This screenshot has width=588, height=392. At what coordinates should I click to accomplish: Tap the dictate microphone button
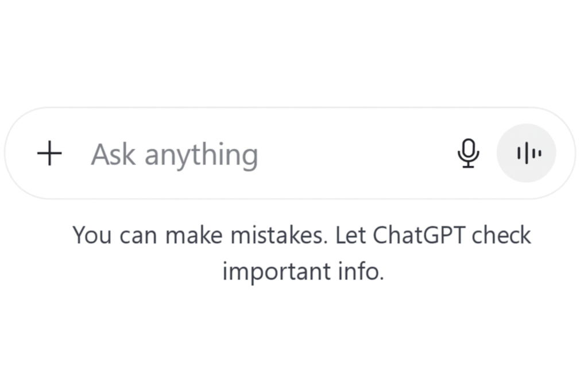469,153
